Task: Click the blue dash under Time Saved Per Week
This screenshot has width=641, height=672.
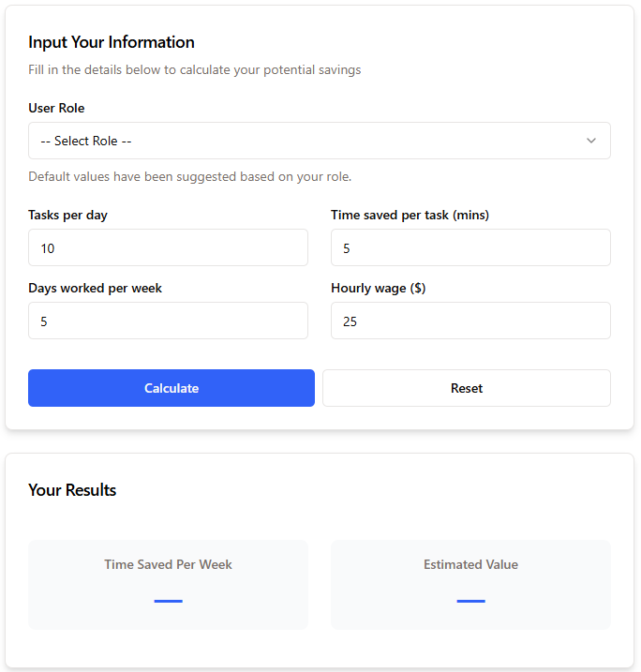Action: (168, 601)
